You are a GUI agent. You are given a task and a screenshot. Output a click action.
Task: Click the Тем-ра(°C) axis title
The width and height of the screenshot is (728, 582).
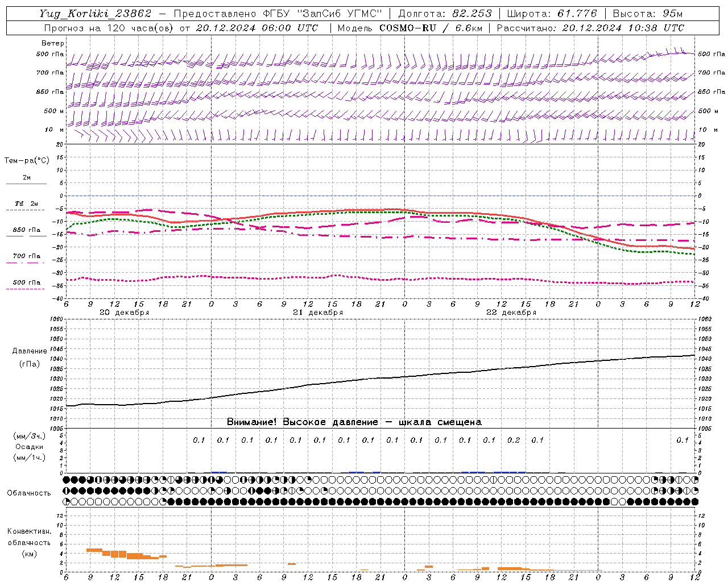point(27,161)
